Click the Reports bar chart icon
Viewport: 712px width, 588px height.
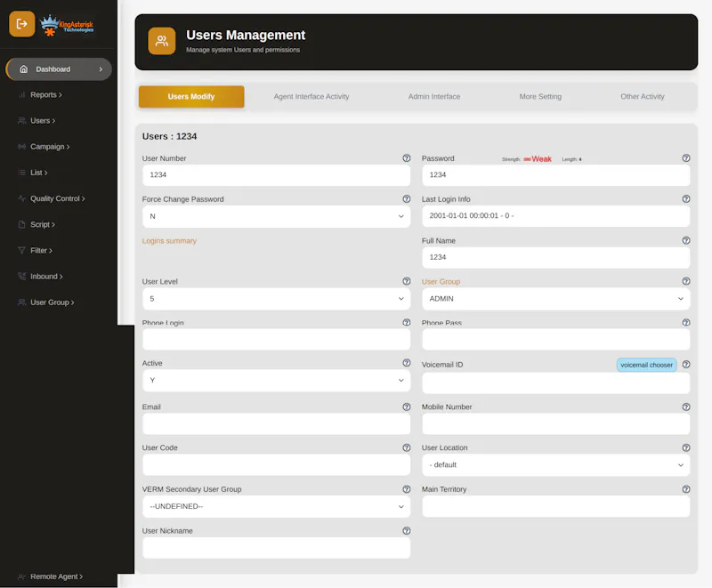click(21, 95)
